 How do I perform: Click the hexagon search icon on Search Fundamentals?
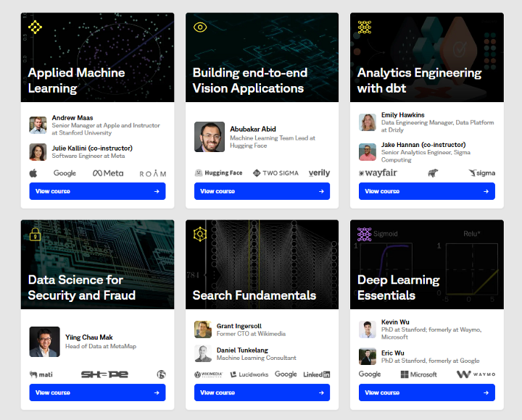(x=200, y=234)
